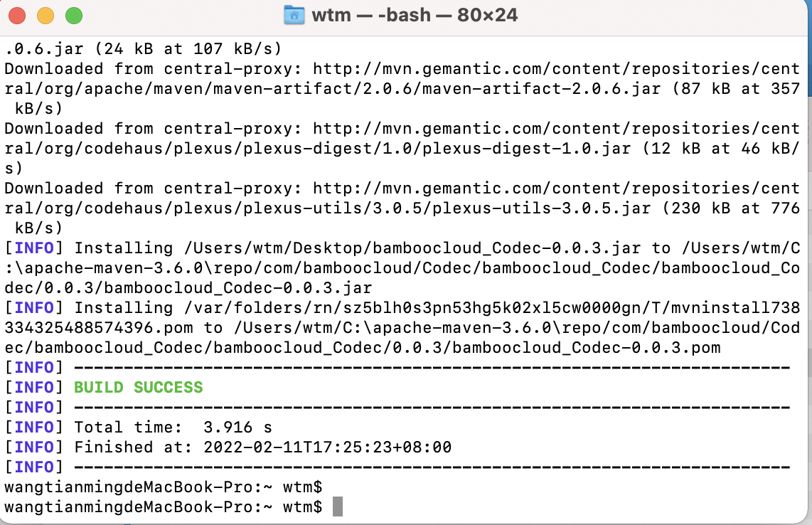The height and width of the screenshot is (525, 812).
Task: Select the green BUILD SUCCESS text
Action: [x=139, y=387]
